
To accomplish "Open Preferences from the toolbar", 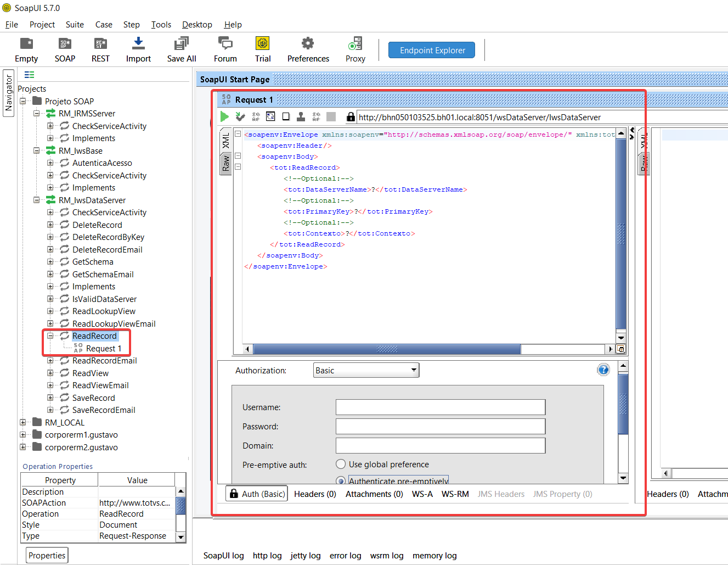I will click(x=308, y=43).
